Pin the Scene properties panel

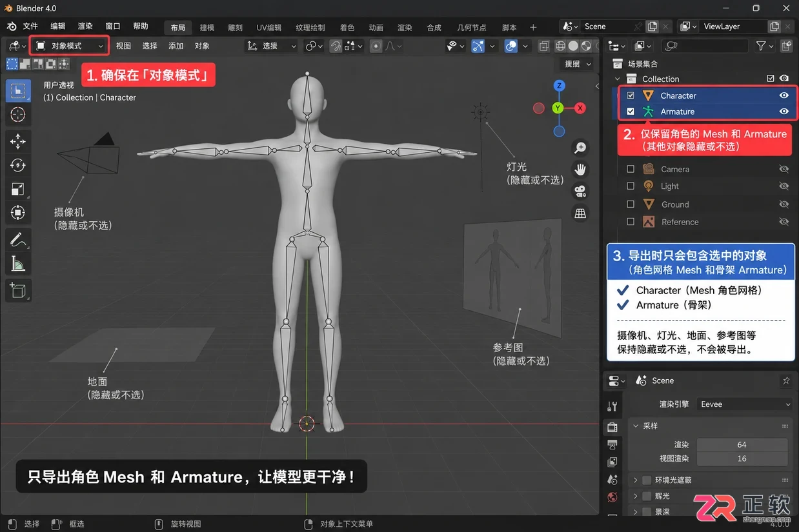785,380
